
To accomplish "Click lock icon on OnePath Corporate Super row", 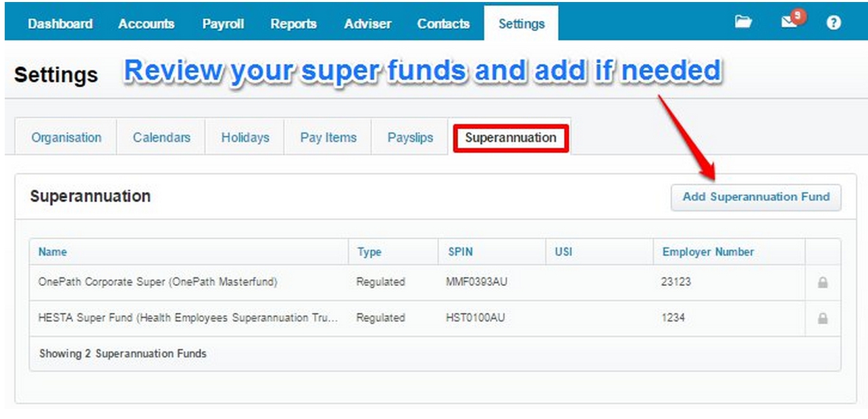I will coord(823,283).
